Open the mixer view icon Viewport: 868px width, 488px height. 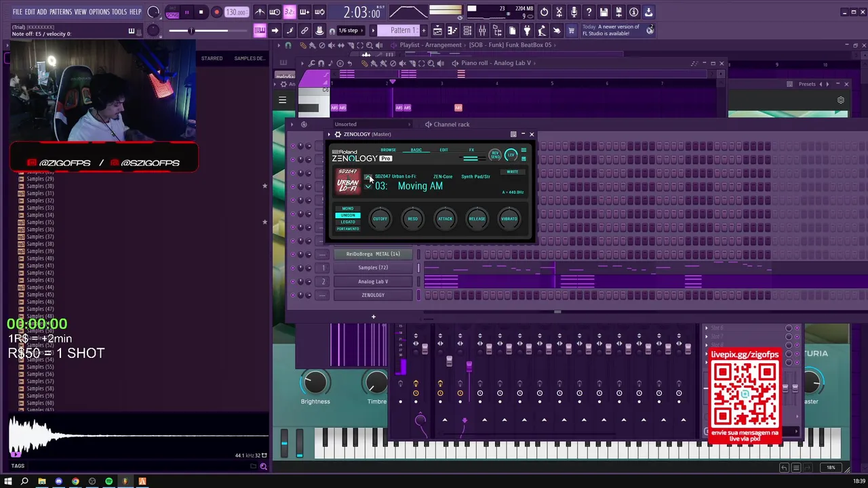482,30
